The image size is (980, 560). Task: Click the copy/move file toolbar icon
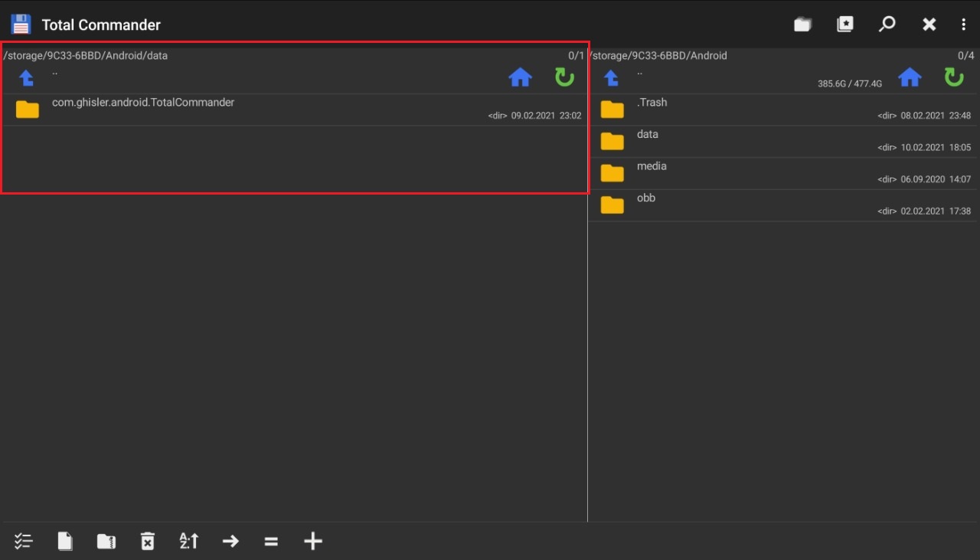[x=65, y=541]
